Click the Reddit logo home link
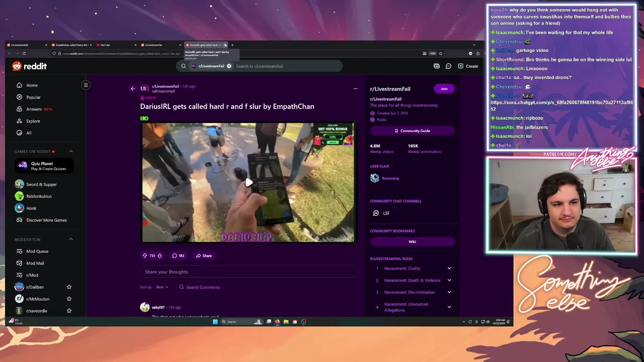 coord(29,66)
